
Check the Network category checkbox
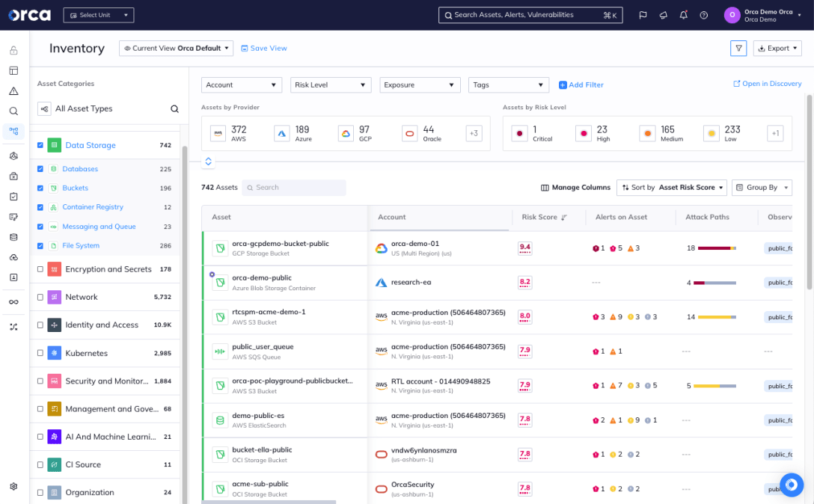(x=40, y=298)
